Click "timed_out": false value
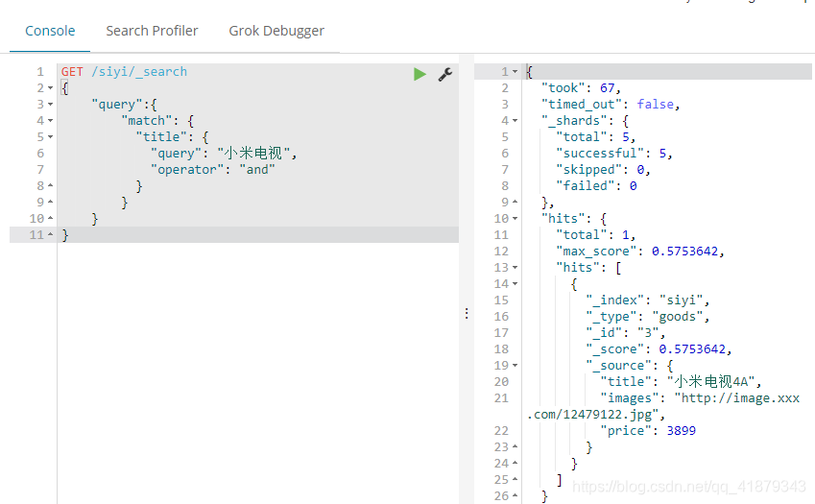Viewport: 815px width, 504px height. tap(656, 105)
